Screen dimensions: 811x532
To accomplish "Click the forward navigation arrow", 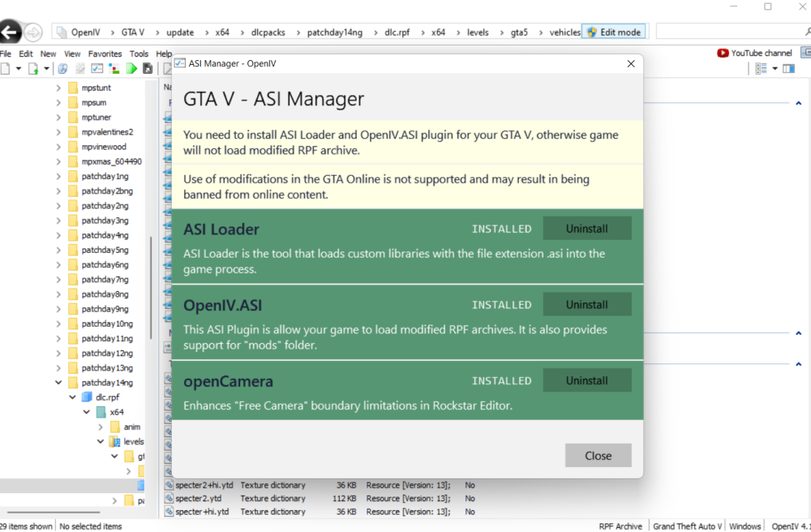I will (33, 32).
